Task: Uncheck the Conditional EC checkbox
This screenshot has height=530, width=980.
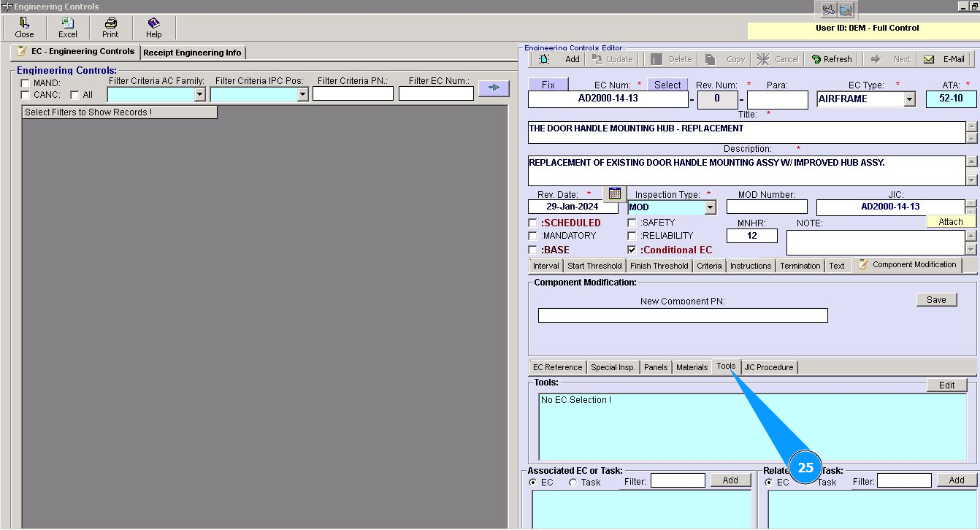Action: [x=632, y=250]
